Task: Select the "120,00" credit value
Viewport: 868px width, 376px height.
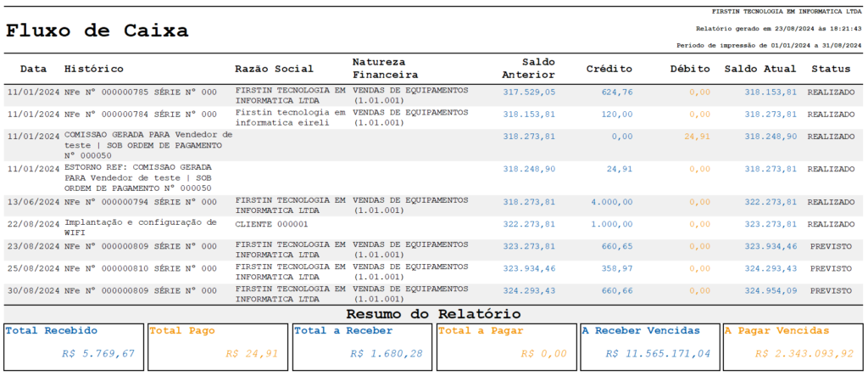Action: click(x=617, y=115)
